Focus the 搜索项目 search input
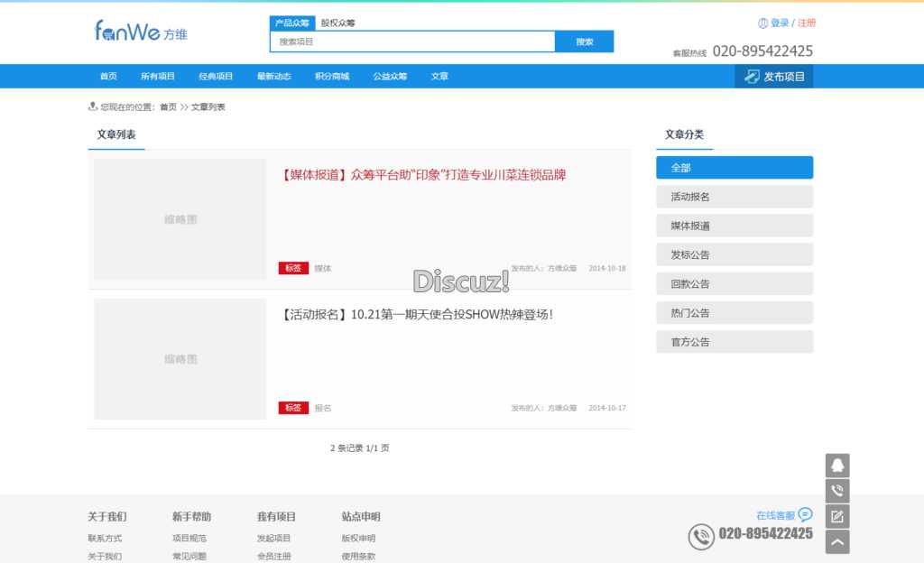924x563 pixels. click(412, 42)
